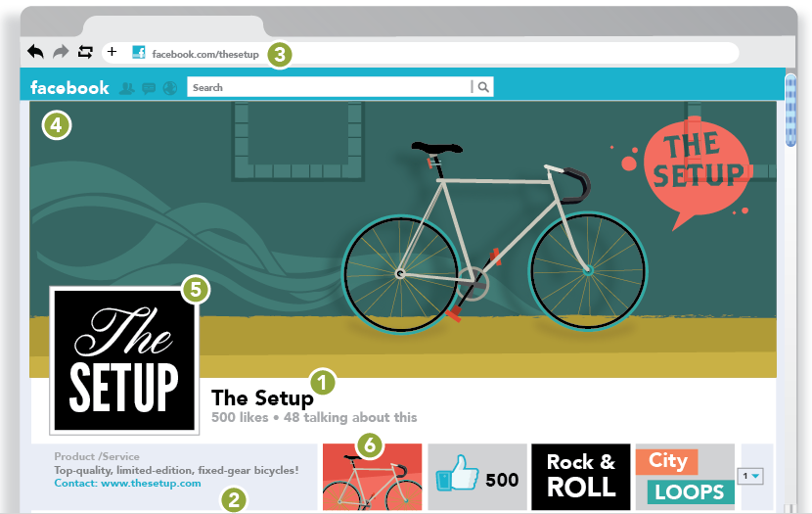Image resolution: width=812 pixels, height=514 pixels.
Task: Expand the page tabs dropdown arrow
Action: [x=749, y=476]
